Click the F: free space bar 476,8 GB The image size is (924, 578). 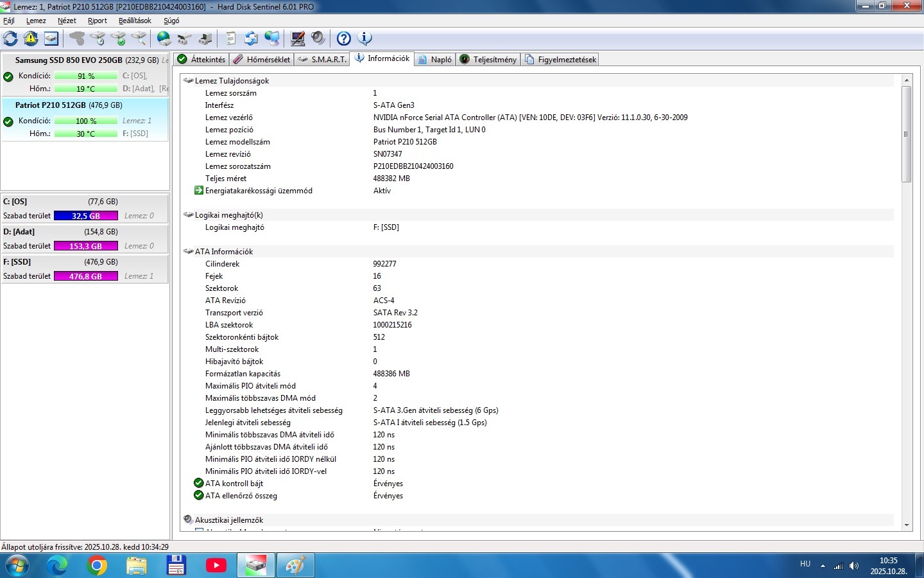(x=86, y=276)
